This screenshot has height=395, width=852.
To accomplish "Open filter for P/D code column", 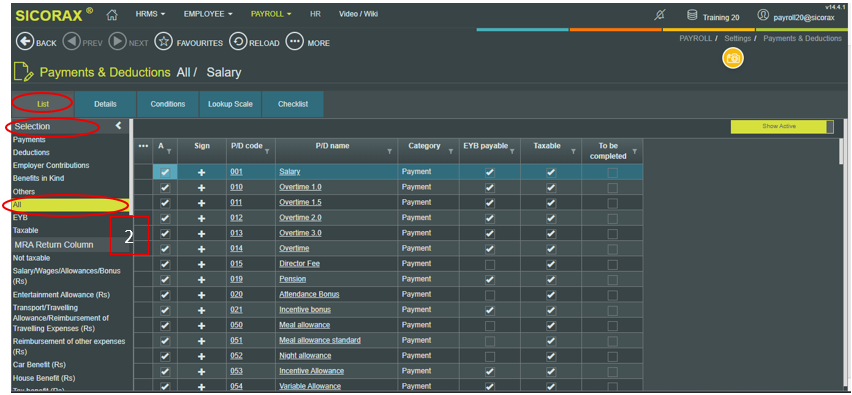I will 267,152.
